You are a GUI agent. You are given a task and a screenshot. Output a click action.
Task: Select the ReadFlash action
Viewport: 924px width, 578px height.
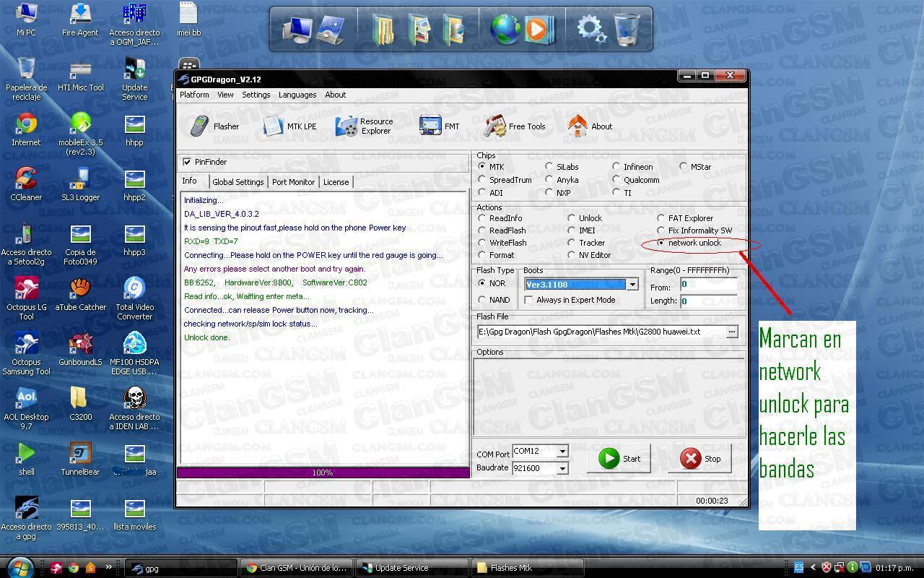482,230
